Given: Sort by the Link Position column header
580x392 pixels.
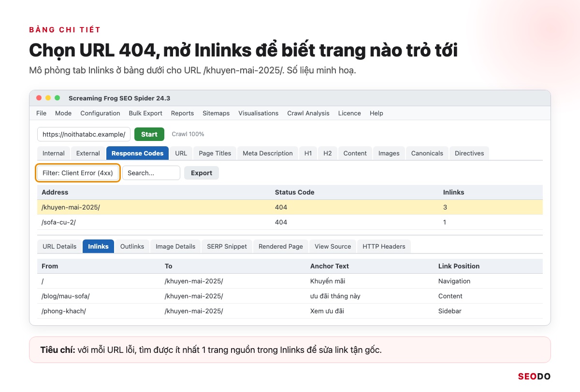Looking at the screenshot, I should tap(459, 266).
